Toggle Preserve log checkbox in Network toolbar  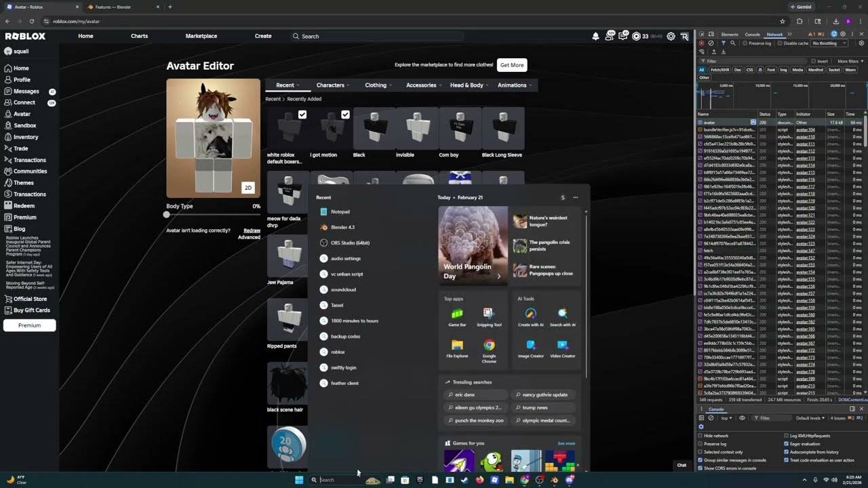(x=745, y=43)
